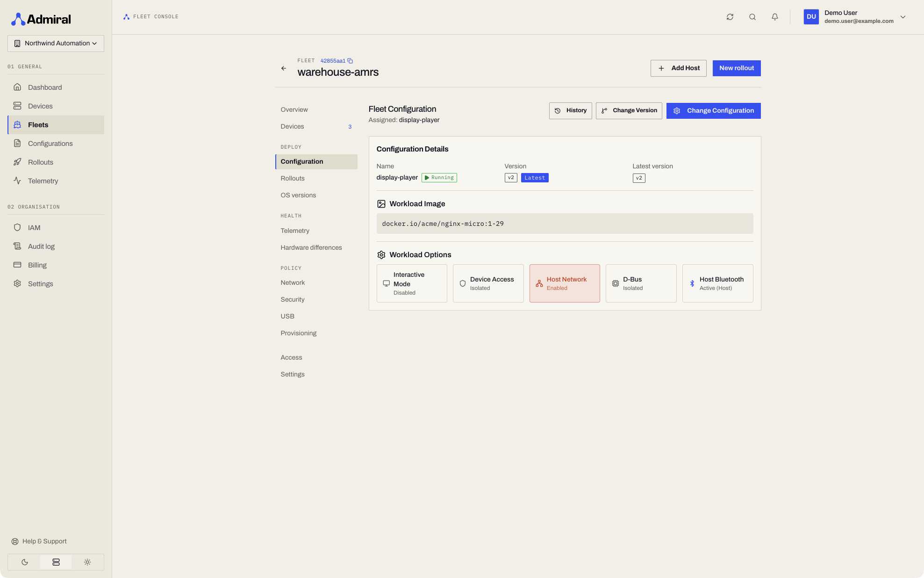The width and height of the screenshot is (924, 578).
Task: Open Billing page
Action: pyautogui.click(x=56, y=265)
